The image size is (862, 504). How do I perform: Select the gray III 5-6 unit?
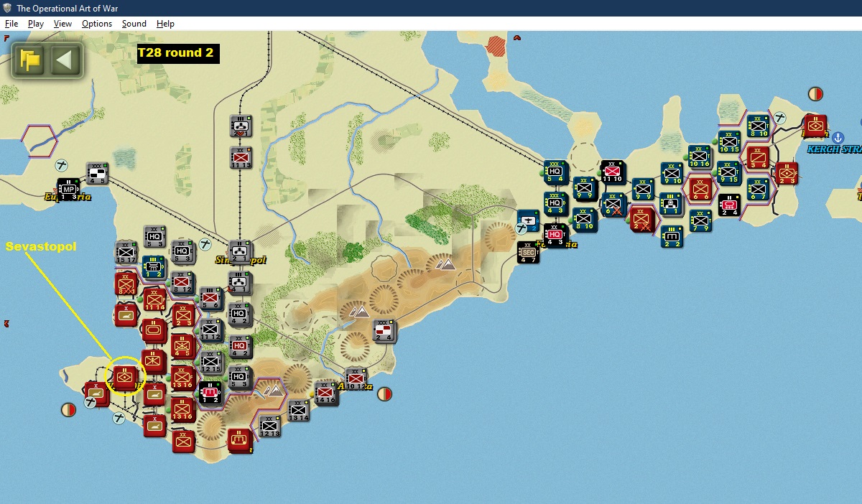tap(210, 299)
